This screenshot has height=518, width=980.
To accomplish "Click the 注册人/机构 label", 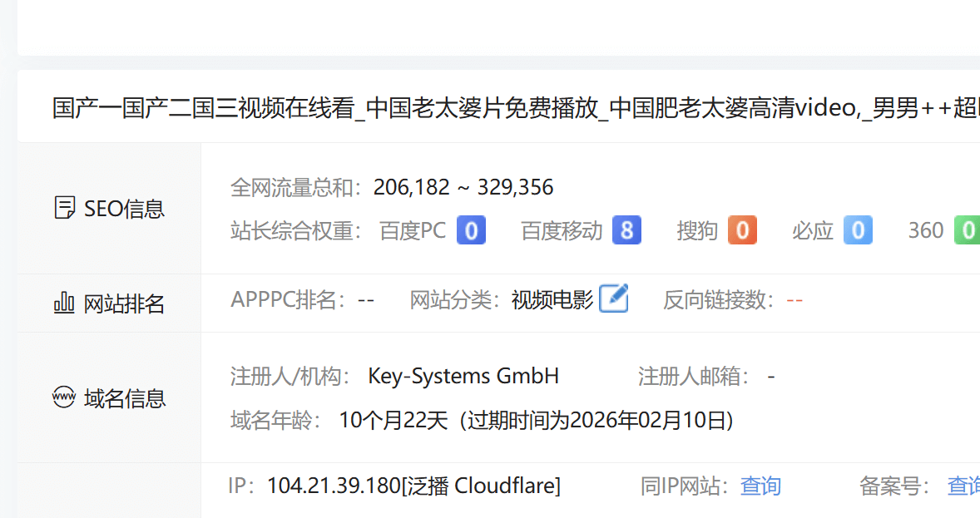I will [290, 376].
